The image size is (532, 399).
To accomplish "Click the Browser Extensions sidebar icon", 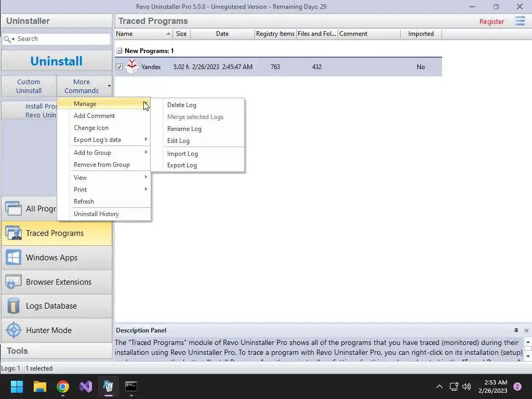I will tap(14, 282).
